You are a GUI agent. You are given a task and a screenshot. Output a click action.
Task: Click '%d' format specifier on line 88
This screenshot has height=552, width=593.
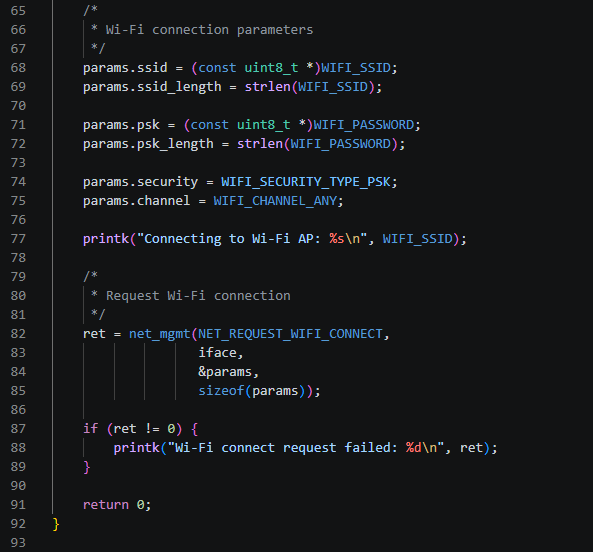[414, 448]
